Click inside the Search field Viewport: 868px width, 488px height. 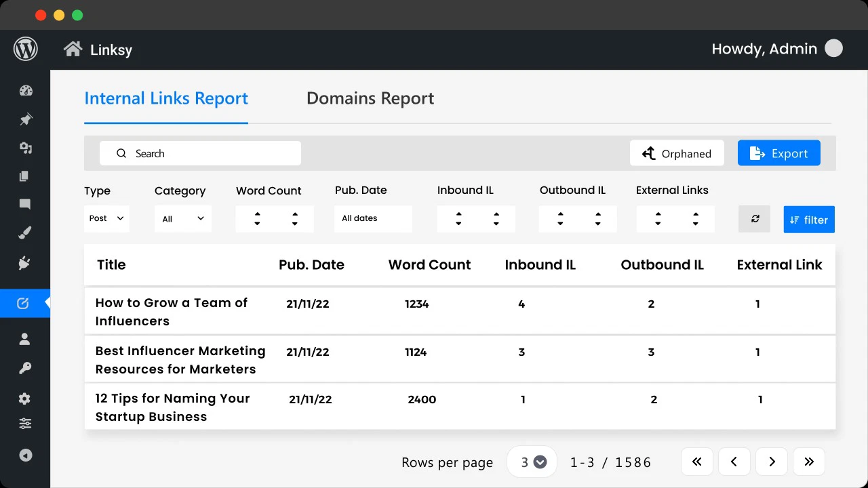tap(200, 153)
